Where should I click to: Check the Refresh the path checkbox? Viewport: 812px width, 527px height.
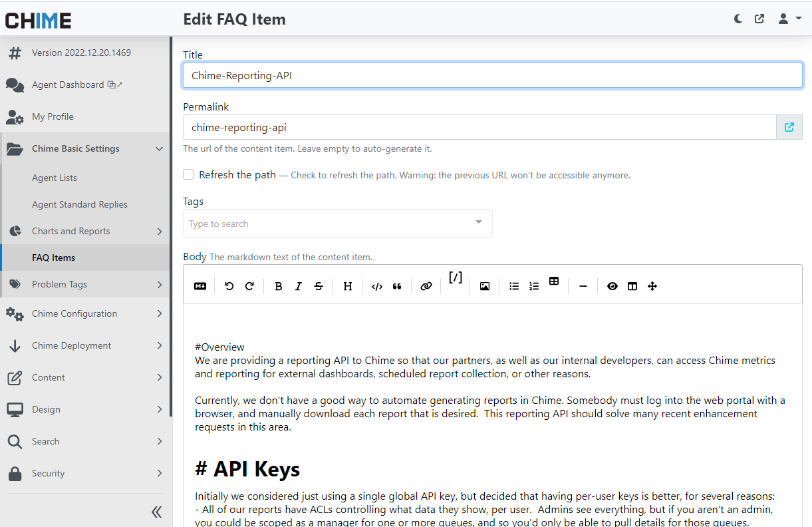tap(189, 174)
